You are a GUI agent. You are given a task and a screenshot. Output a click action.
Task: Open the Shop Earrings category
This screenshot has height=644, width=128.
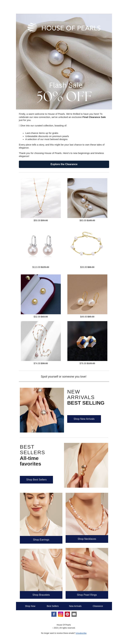[41, 539]
